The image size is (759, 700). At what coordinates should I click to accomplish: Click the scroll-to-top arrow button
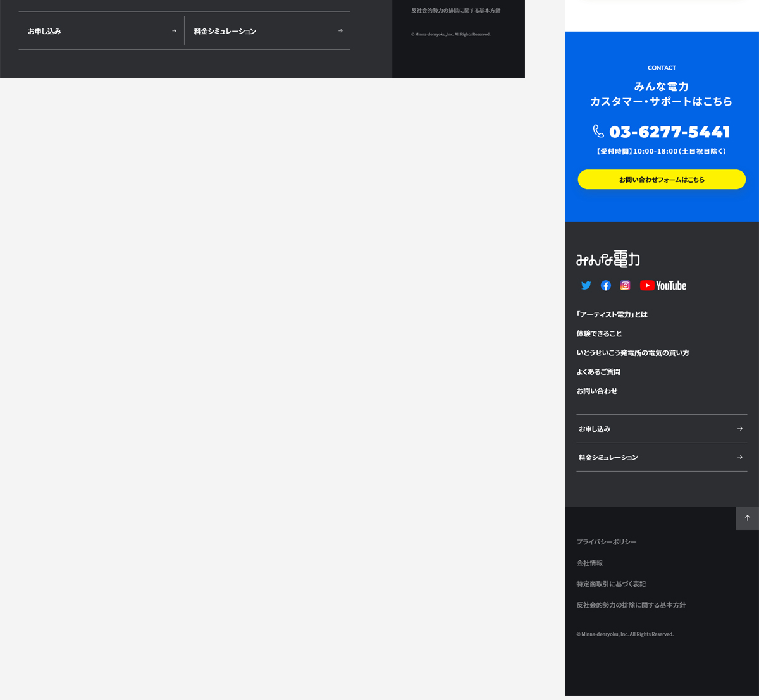coord(747,518)
